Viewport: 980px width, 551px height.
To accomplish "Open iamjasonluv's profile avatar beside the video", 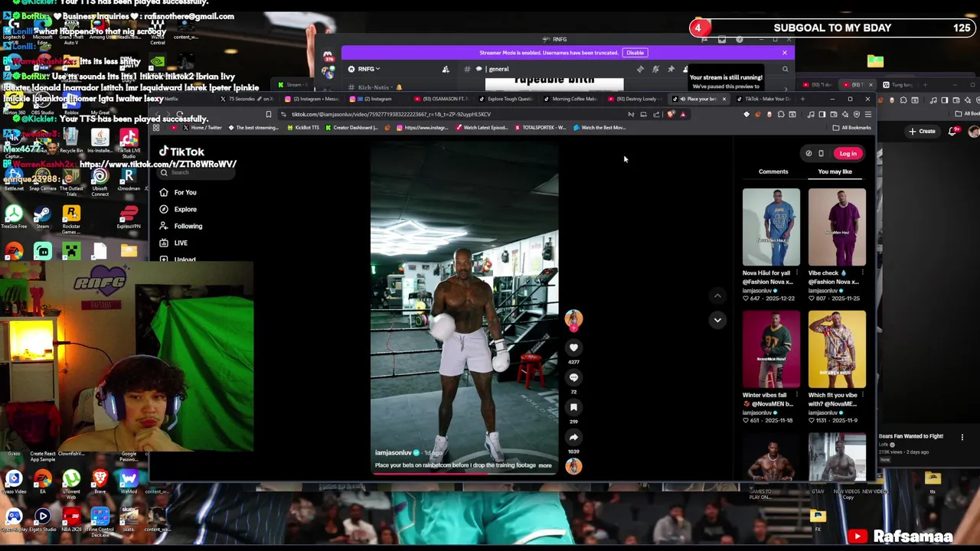I will (573, 318).
